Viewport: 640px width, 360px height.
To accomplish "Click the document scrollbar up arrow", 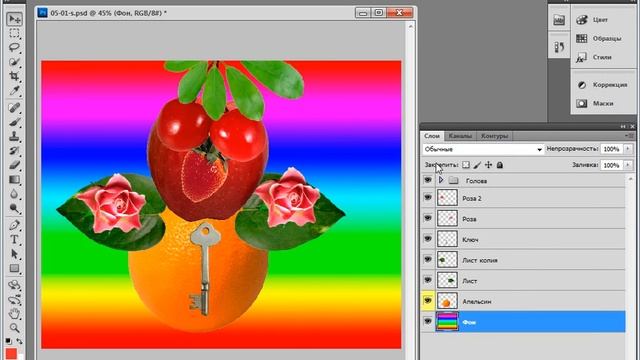I will [x=411, y=27].
